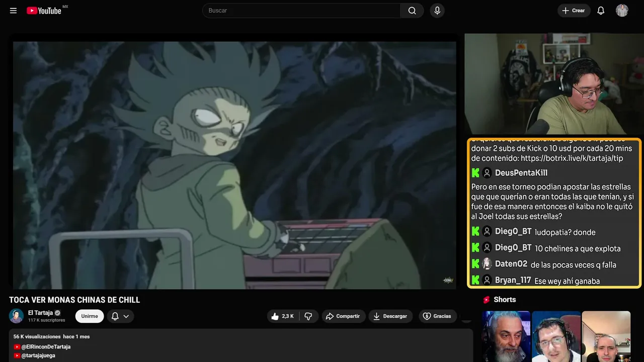Click the message "Ese wey ahí ganaba"
Screen dimensions: 644x362
point(567,281)
